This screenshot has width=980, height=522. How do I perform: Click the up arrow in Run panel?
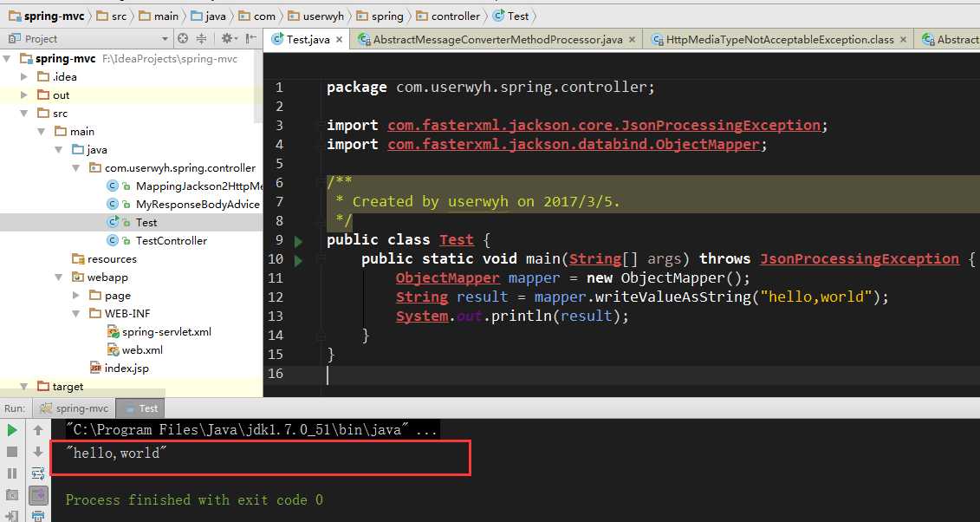pyautogui.click(x=38, y=430)
